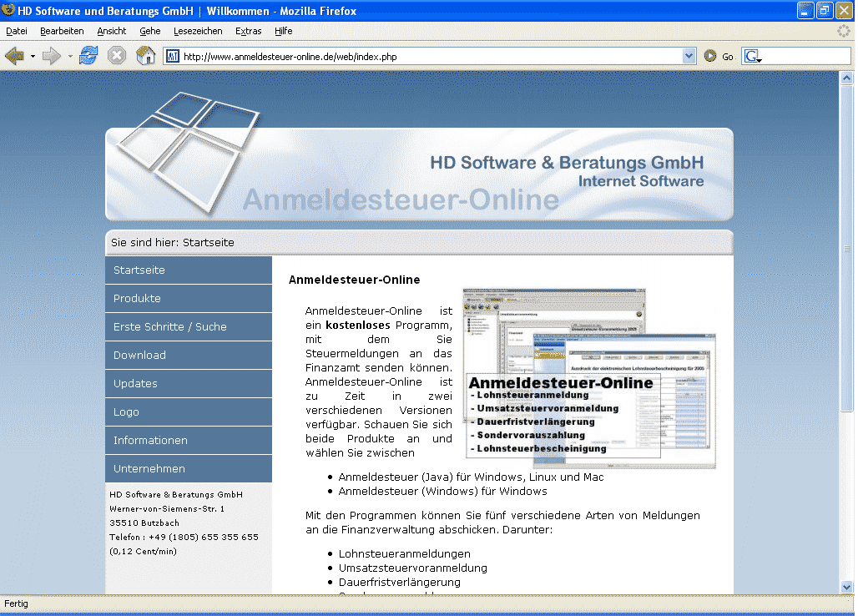
Task: Click sidebar 'HD Software & Beratungs GmbH' address heading
Action: pyautogui.click(x=175, y=494)
